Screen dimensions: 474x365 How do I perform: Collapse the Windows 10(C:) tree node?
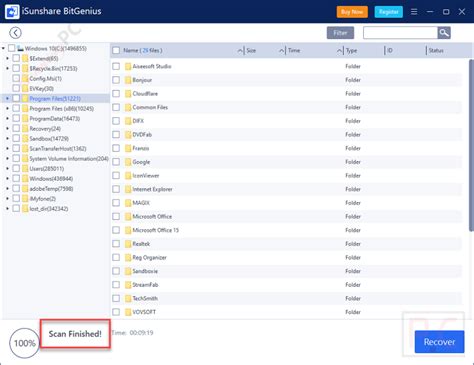coord(3,48)
